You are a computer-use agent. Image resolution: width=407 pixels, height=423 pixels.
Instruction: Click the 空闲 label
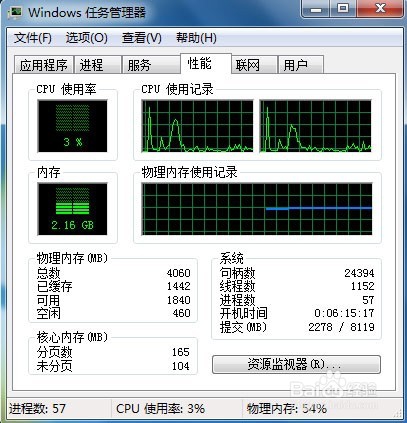(x=48, y=313)
